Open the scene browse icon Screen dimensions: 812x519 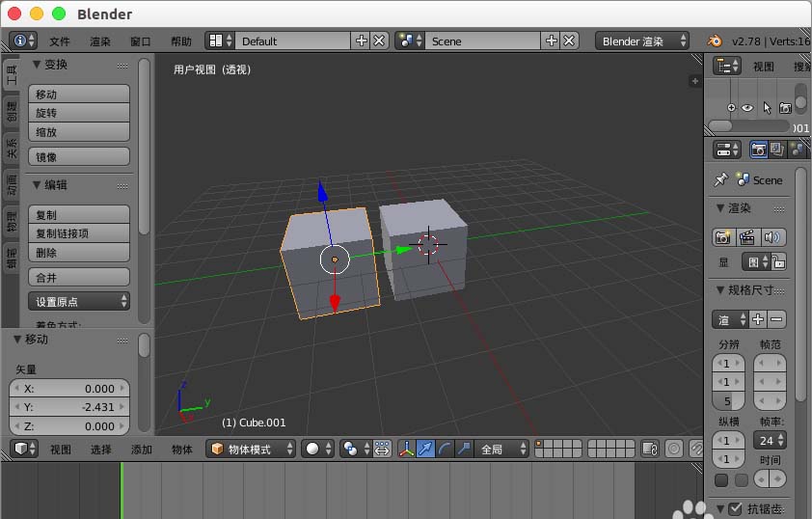tap(410, 41)
